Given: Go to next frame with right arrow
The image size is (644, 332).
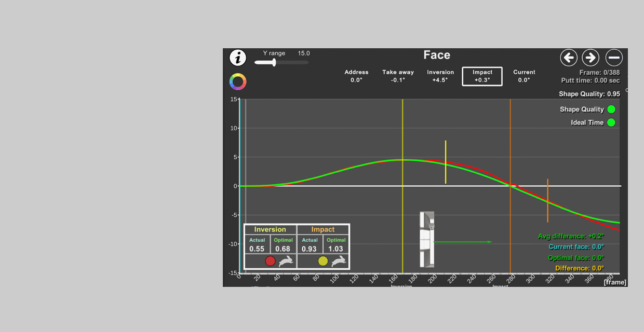Looking at the screenshot, I should (x=591, y=58).
